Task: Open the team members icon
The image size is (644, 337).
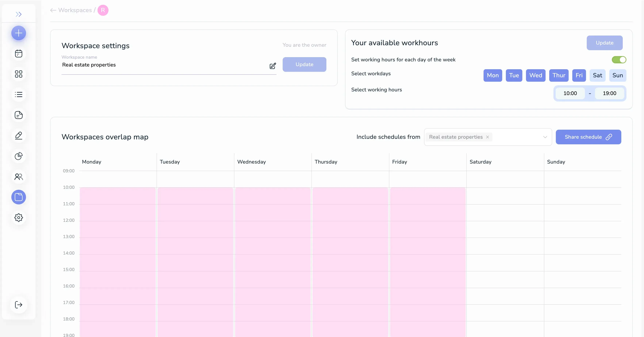Action: 18,177
